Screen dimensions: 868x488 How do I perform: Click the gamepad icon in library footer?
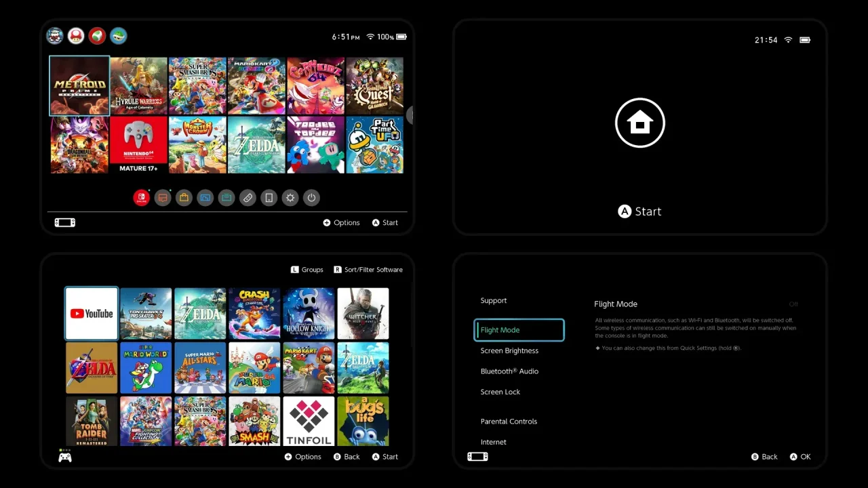65,457
